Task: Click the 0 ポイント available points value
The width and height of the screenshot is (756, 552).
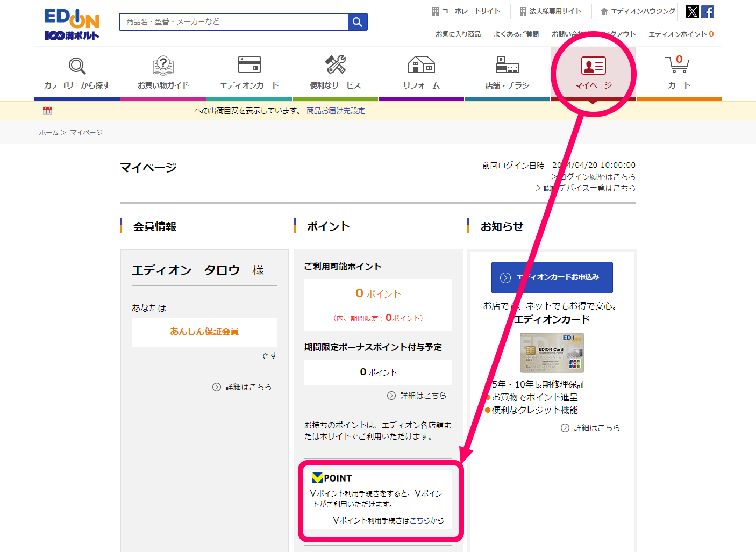Action: (x=378, y=293)
